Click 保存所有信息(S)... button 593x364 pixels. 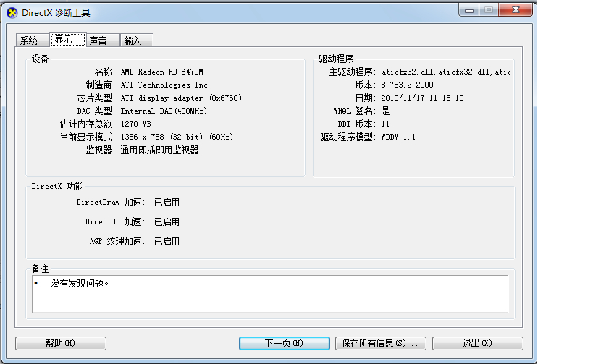pos(380,343)
